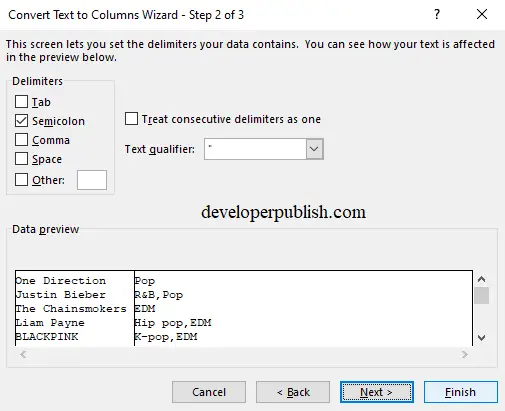Screen dimensions: 505x411
Task: Click the Cancel button
Action: click(209, 392)
